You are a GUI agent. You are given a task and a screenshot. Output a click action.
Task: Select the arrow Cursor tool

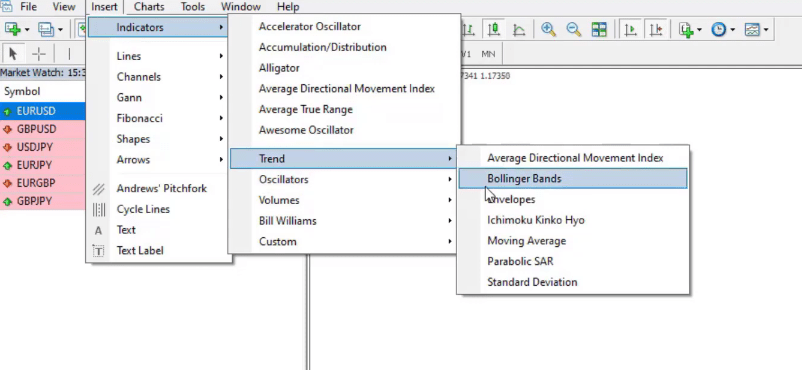13,54
